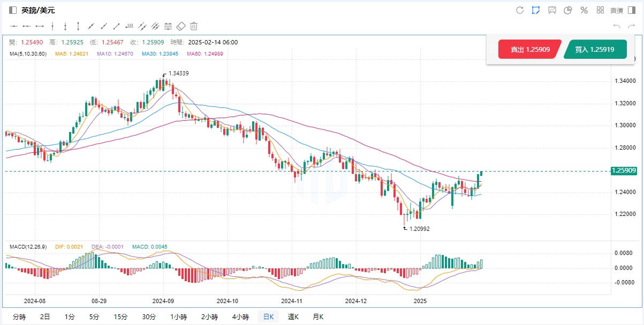Click the 賣出 1.25909 sell button
This screenshot has height=325, width=644.
(529, 49)
